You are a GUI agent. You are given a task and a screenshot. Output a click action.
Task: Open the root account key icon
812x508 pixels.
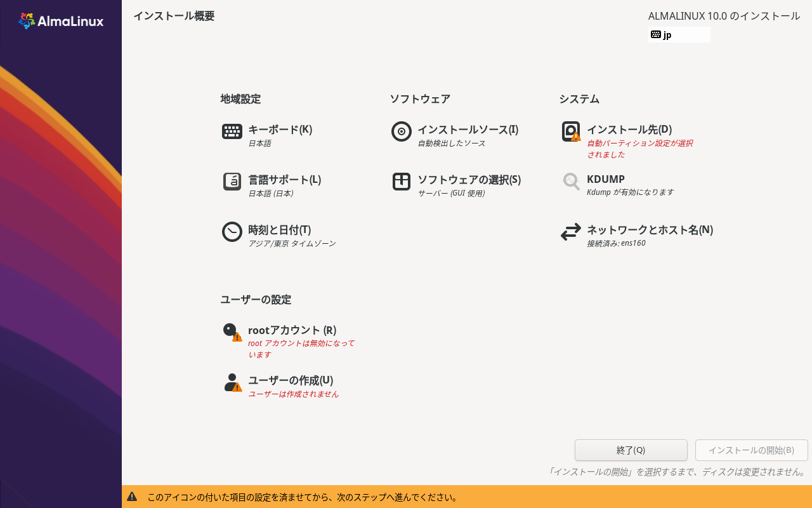pos(232,332)
